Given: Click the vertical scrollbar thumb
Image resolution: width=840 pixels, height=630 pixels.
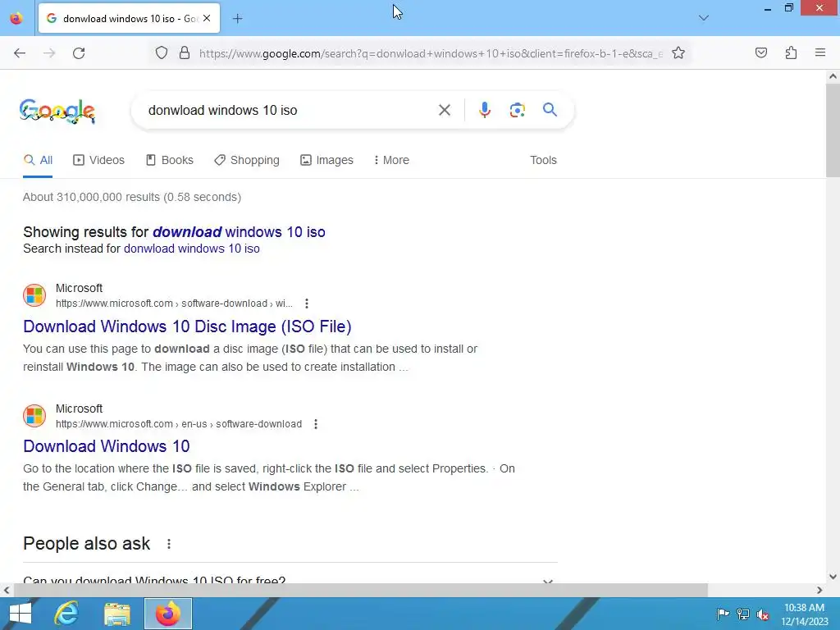Looking at the screenshot, I should click(833, 130).
